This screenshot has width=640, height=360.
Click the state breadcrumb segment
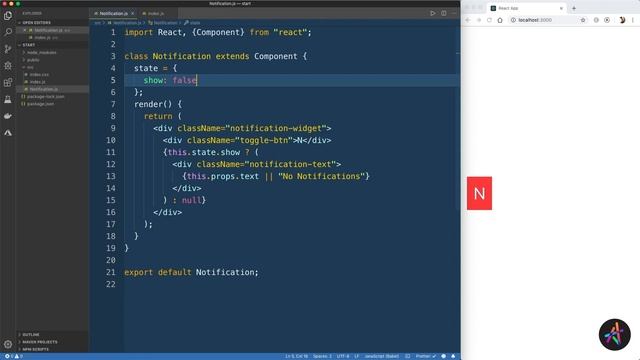(x=192, y=23)
